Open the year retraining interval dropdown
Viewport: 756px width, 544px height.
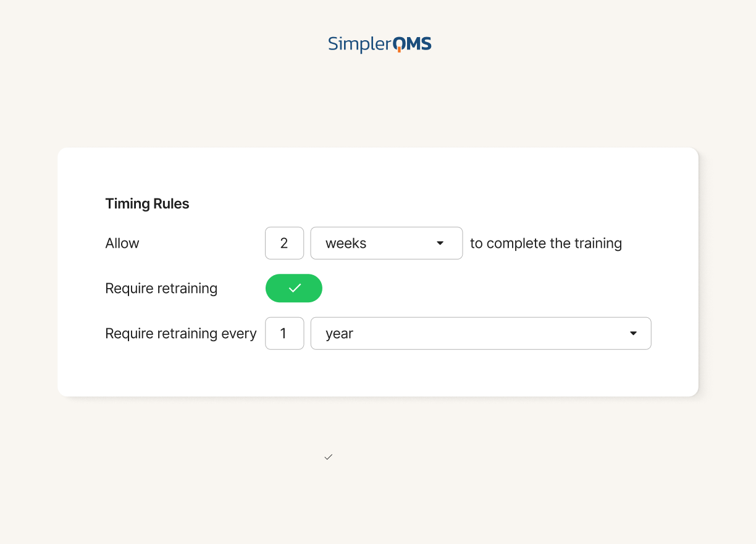pos(481,333)
